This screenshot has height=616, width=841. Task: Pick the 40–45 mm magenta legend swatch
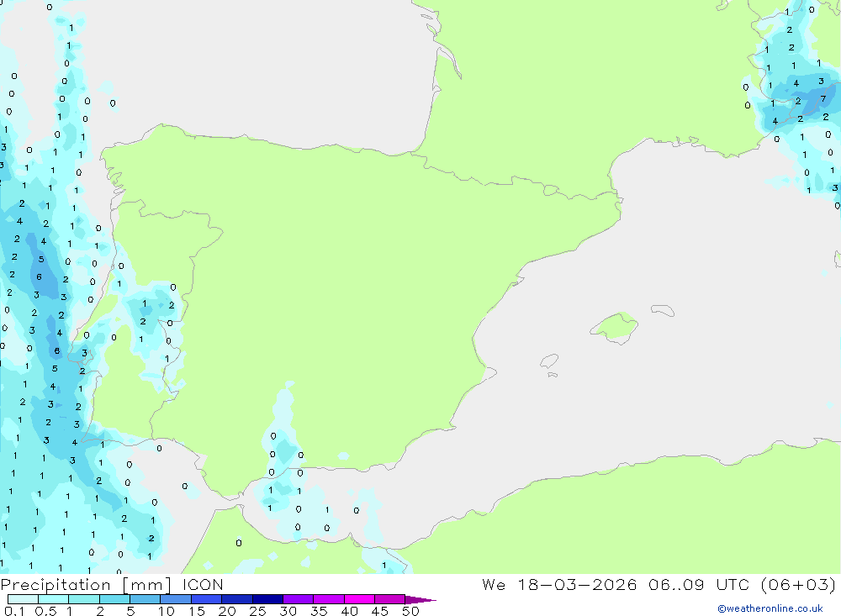pos(359,599)
